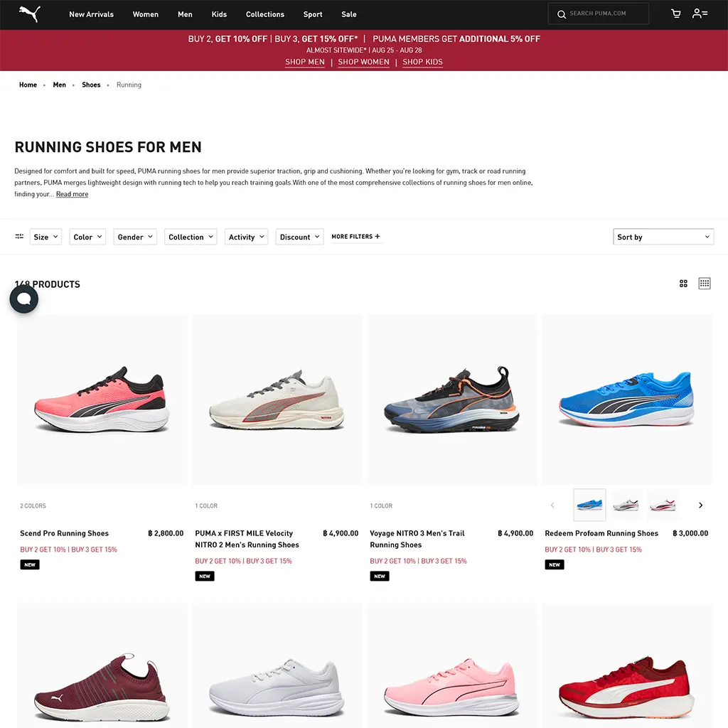Open the Kids menu
The image size is (728, 728).
pos(219,14)
